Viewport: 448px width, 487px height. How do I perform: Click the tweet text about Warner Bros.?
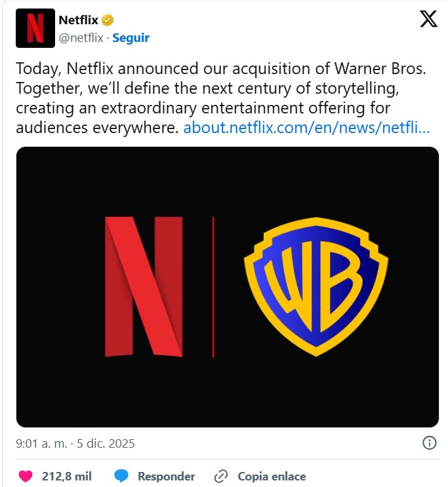click(x=216, y=88)
